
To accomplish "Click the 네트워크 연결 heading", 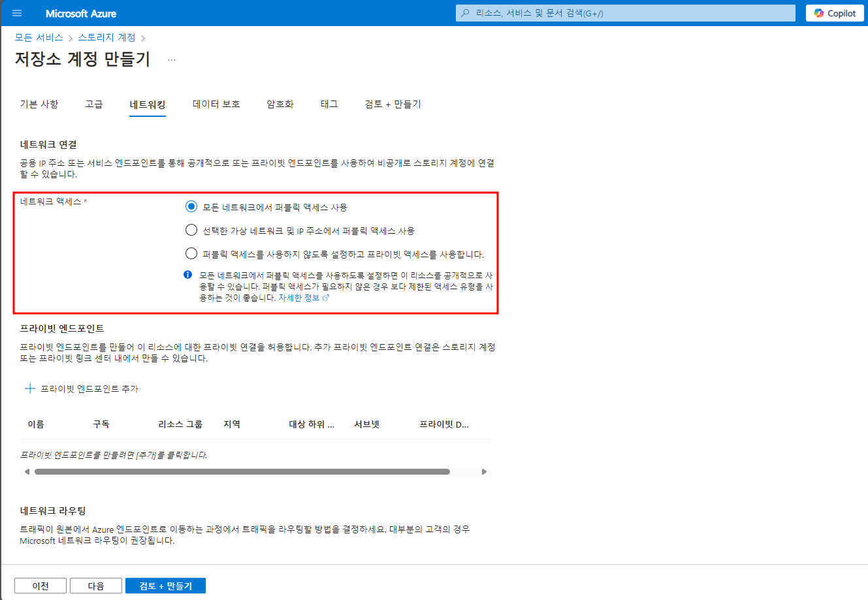I will coord(48,144).
